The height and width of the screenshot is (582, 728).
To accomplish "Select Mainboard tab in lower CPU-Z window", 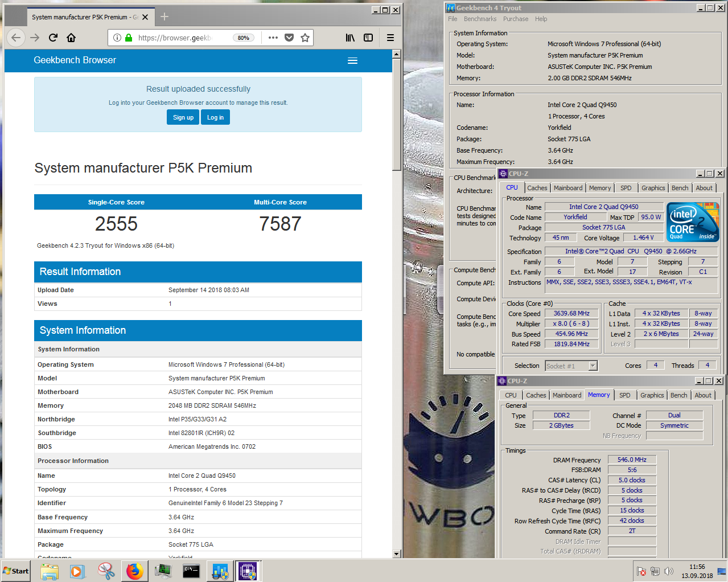I will (567, 395).
